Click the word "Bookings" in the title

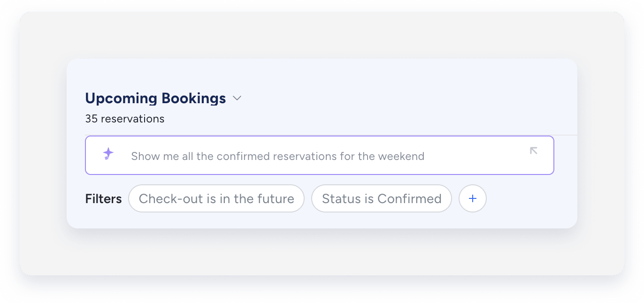(x=193, y=98)
